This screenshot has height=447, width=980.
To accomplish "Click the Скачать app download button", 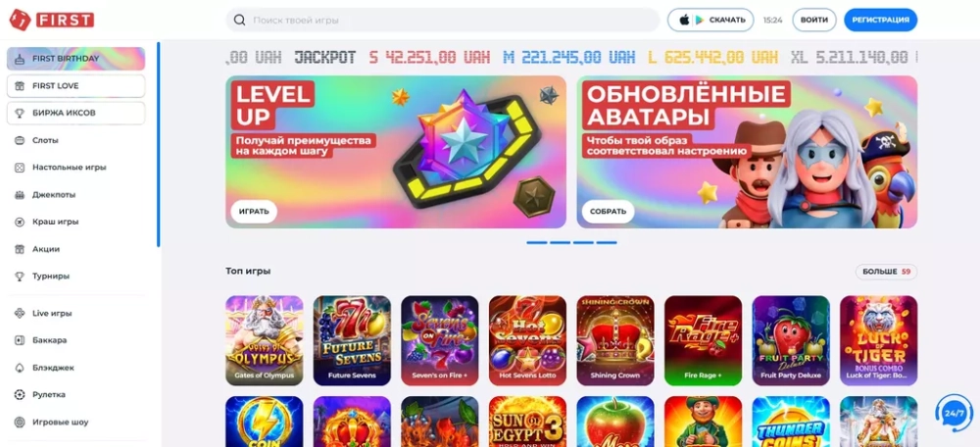I will click(x=710, y=20).
